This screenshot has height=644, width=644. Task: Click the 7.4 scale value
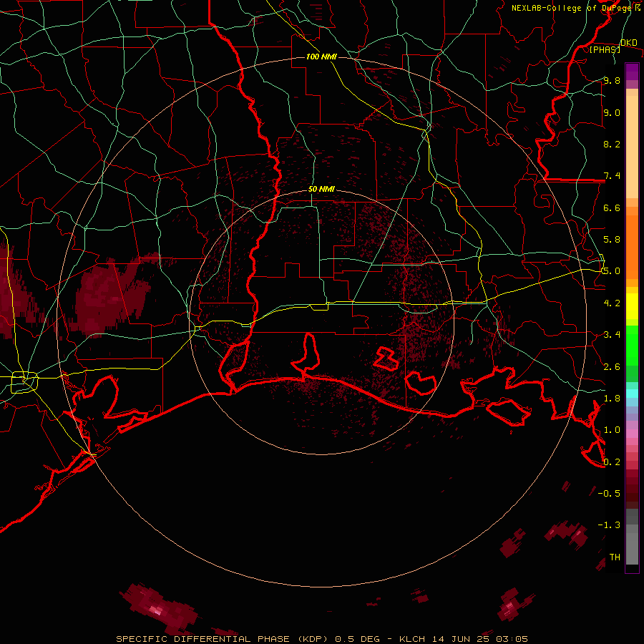(x=612, y=176)
